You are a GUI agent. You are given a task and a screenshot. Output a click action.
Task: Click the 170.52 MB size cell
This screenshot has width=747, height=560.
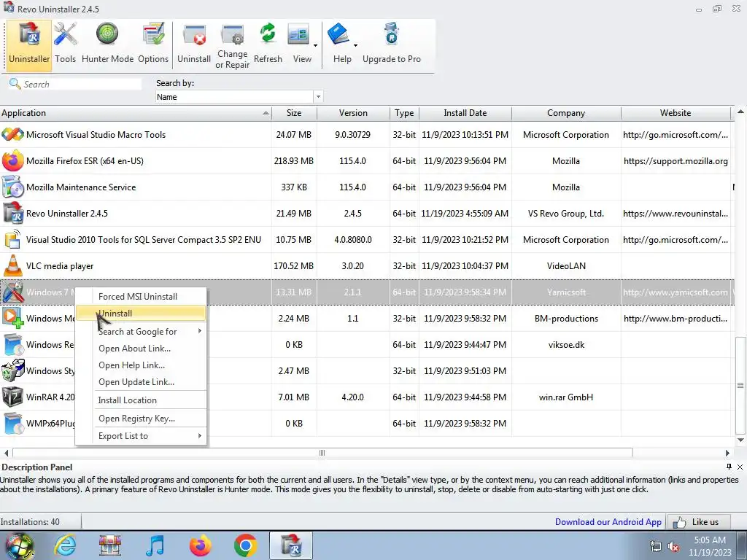293,265
